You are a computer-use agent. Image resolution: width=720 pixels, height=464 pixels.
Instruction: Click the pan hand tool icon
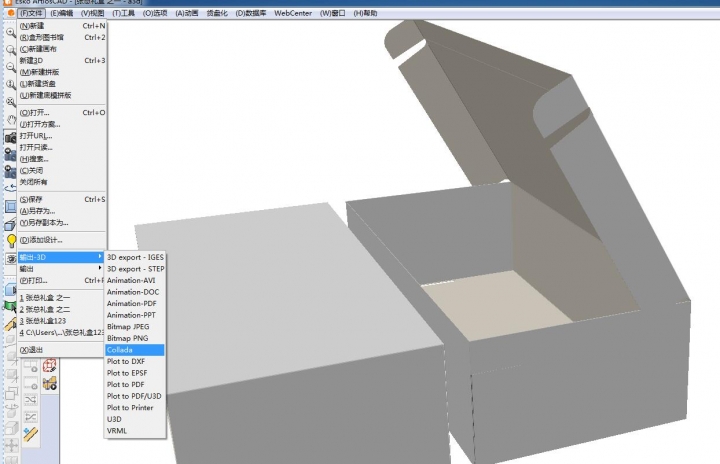pos(10,119)
